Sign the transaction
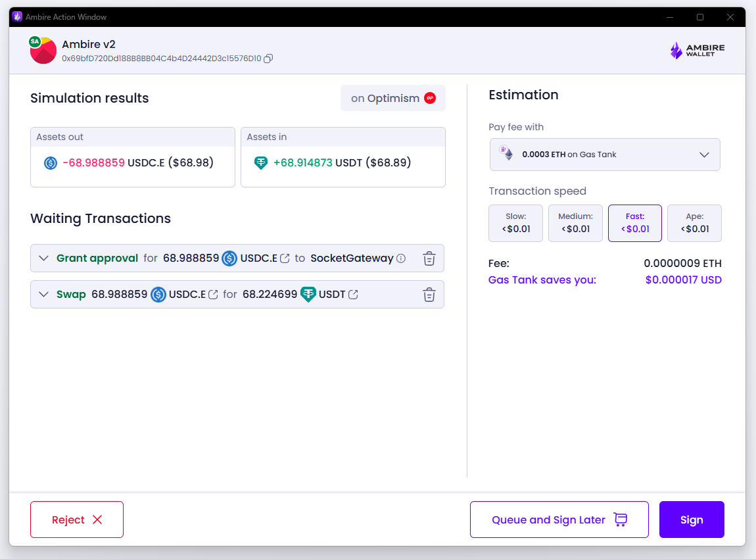The image size is (756, 559). [692, 520]
